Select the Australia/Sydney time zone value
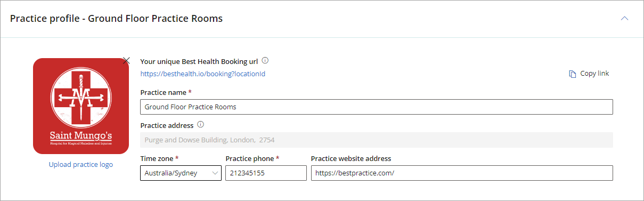Viewport: 644px width, 201px height. point(171,173)
